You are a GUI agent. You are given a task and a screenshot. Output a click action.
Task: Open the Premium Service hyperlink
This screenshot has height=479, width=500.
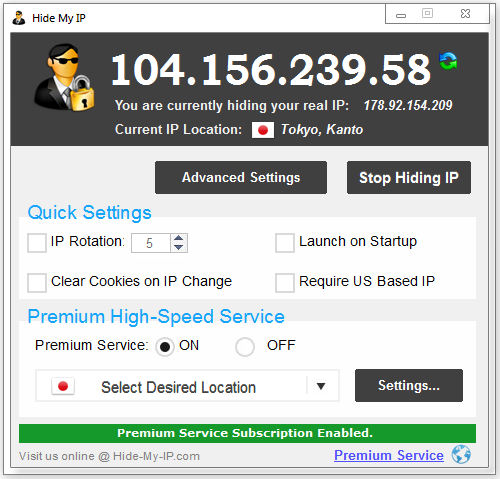(389, 455)
